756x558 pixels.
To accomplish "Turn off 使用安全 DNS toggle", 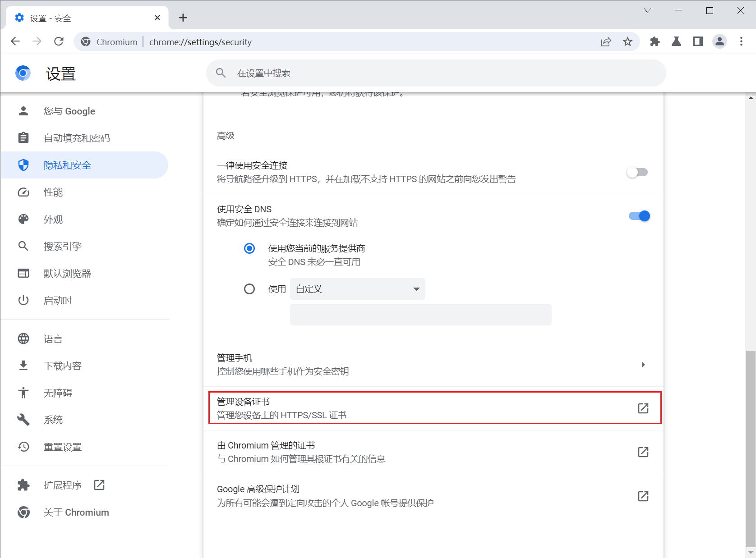I will point(639,216).
